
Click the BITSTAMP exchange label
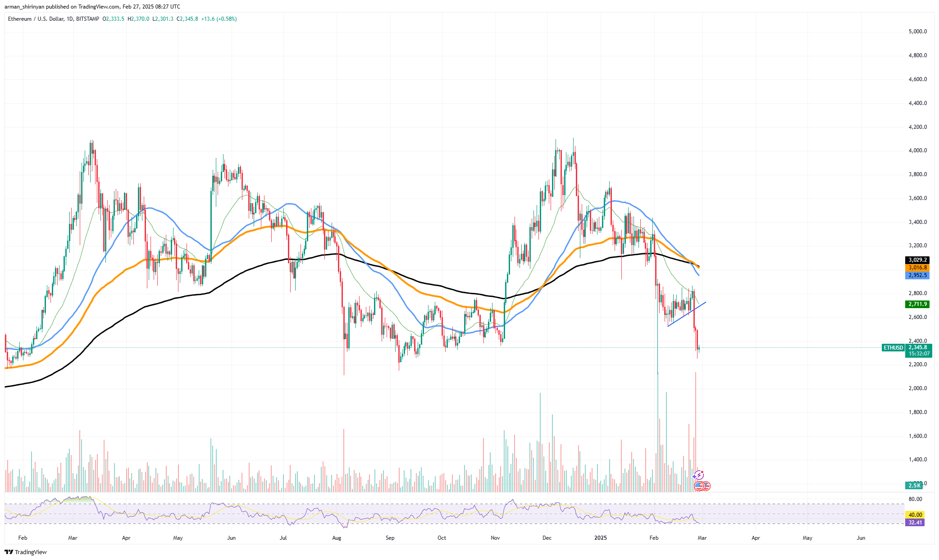coord(87,19)
